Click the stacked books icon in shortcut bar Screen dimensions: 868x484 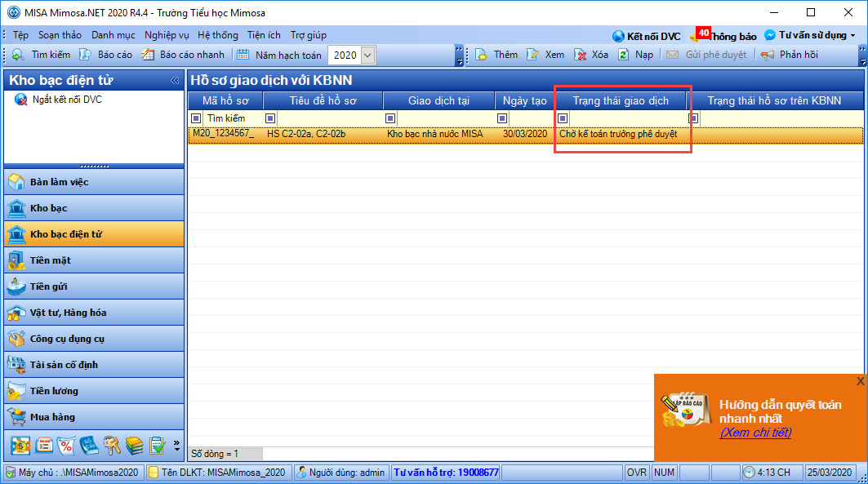(x=134, y=446)
